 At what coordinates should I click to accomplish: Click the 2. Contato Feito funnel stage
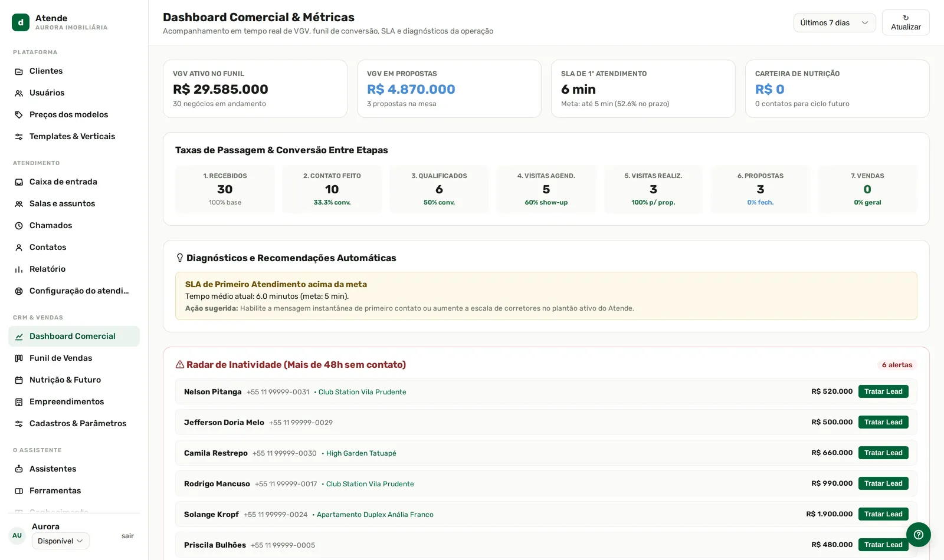332,189
